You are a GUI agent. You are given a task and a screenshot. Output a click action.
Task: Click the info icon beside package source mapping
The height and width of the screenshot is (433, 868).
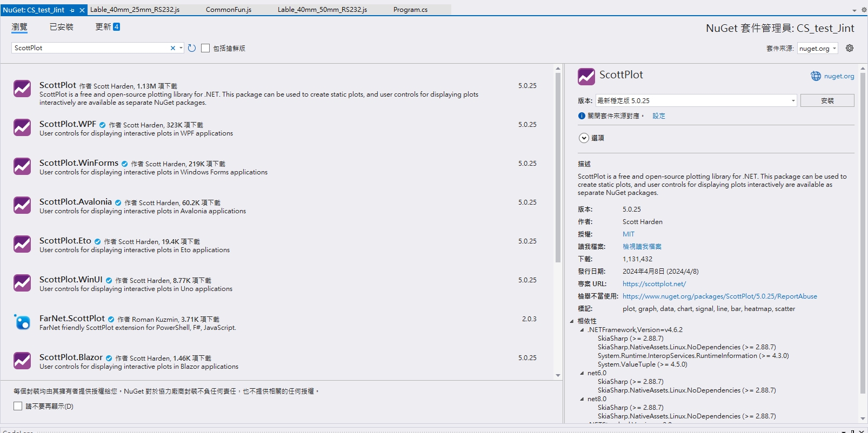[x=582, y=116]
